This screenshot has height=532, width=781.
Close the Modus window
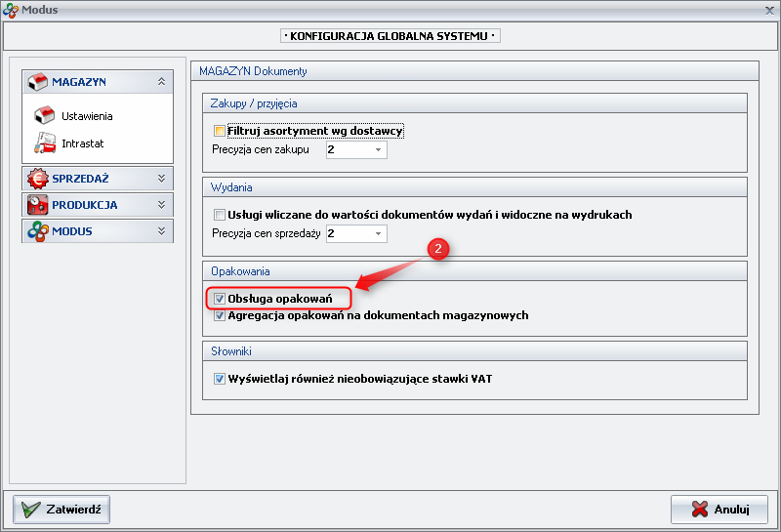click(x=769, y=10)
